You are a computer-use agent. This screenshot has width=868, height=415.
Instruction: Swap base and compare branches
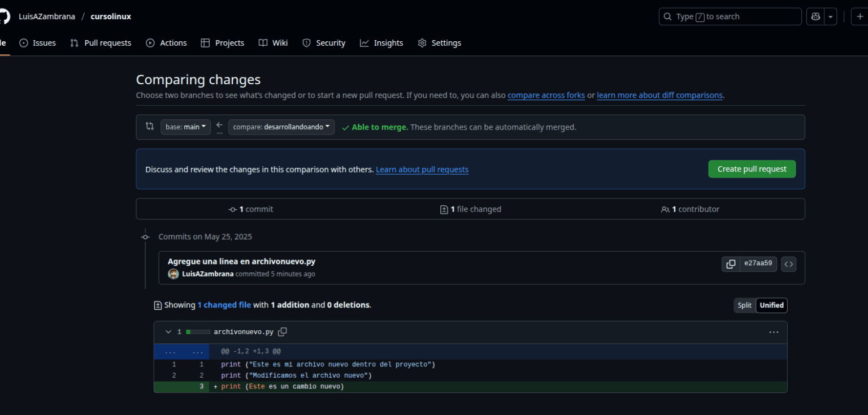coord(219,127)
